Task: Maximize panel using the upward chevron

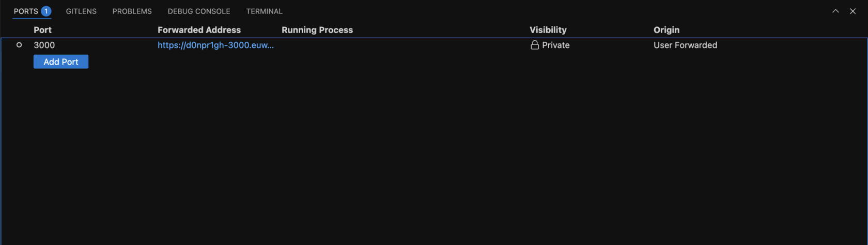Action: point(835,11)
